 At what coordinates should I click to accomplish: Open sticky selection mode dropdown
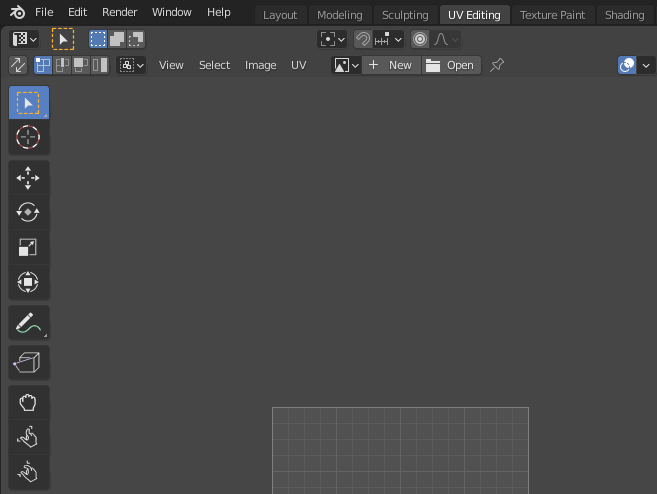[131, 65]
